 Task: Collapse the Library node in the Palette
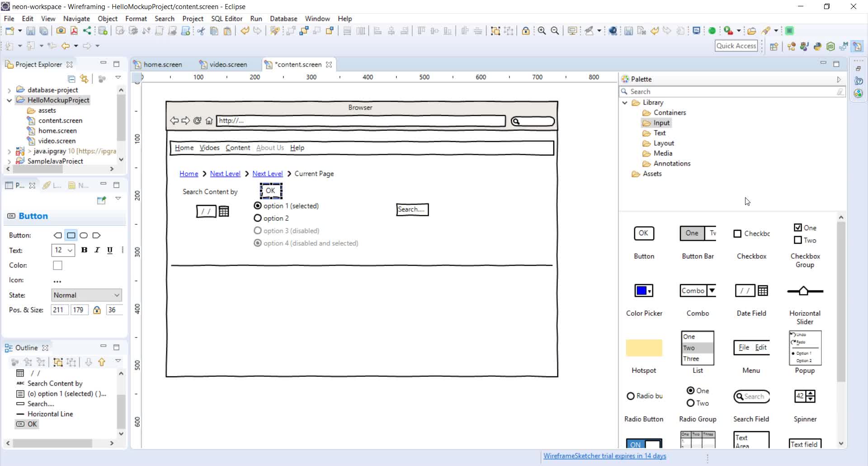625,102
